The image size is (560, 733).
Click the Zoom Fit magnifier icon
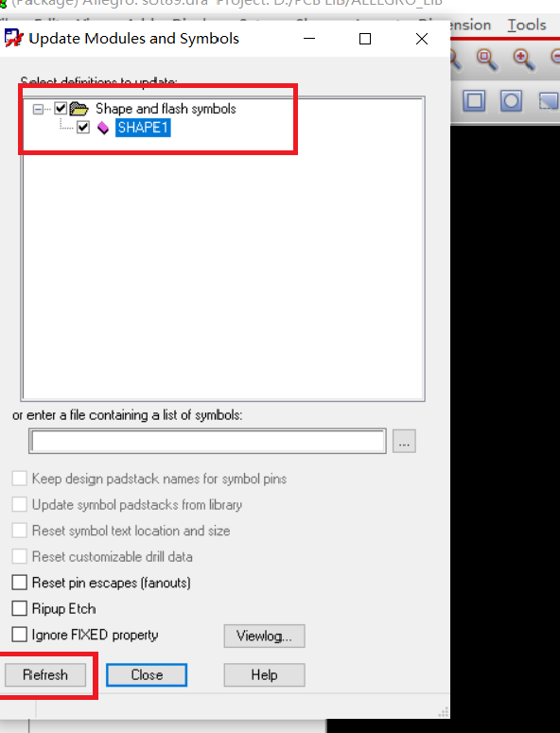pyautogui.click(x=486, y=60)
